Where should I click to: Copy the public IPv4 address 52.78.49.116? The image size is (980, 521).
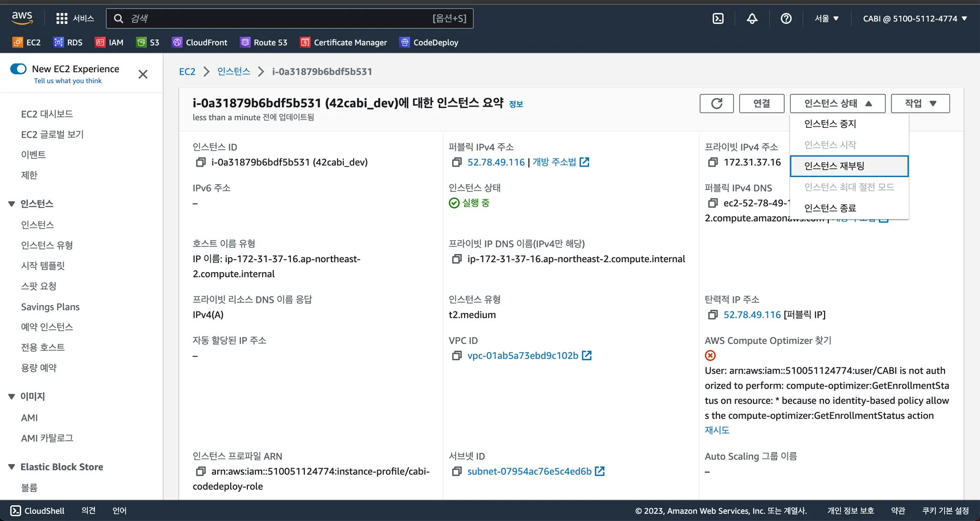(457, 162)
